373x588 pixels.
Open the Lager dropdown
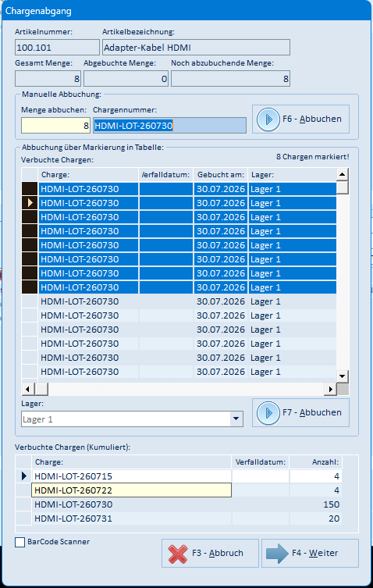tap(236, 419)
